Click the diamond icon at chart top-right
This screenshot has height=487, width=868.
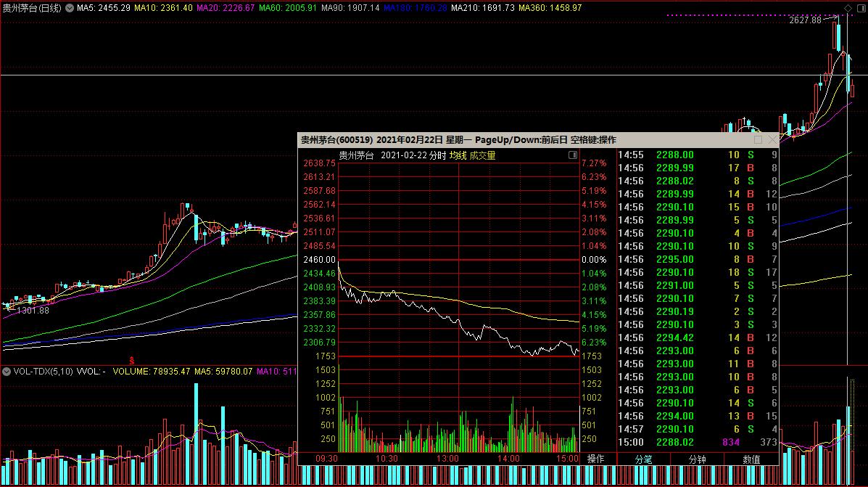[x=848, y=8]
